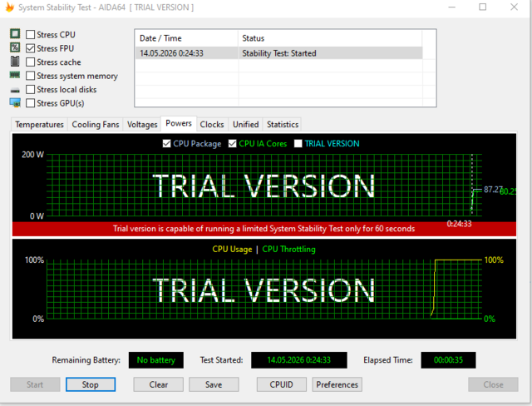The height and width of the screenshot is (406, 532).
Task: Click the AIDA64 flame icon in title bar
Action: point(10,7)
